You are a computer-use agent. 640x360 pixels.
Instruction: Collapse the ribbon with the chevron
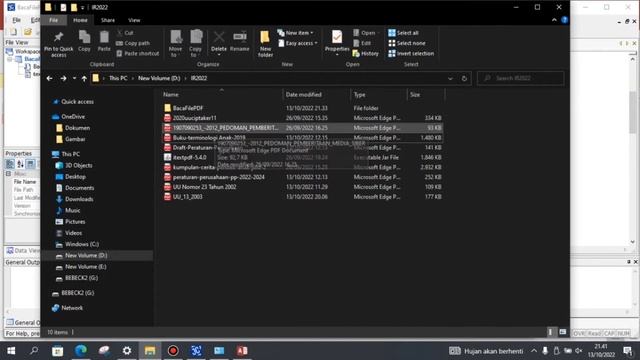coord(554,20)
